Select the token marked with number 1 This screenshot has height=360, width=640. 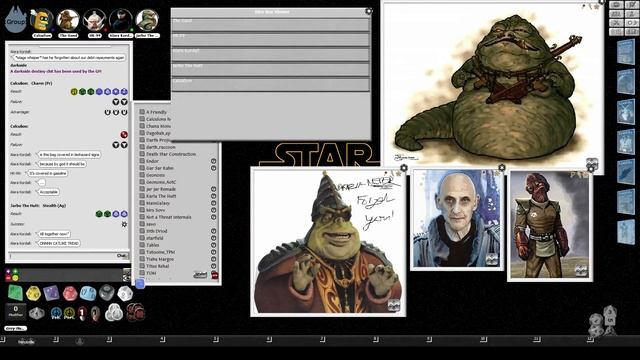(82, 313)
